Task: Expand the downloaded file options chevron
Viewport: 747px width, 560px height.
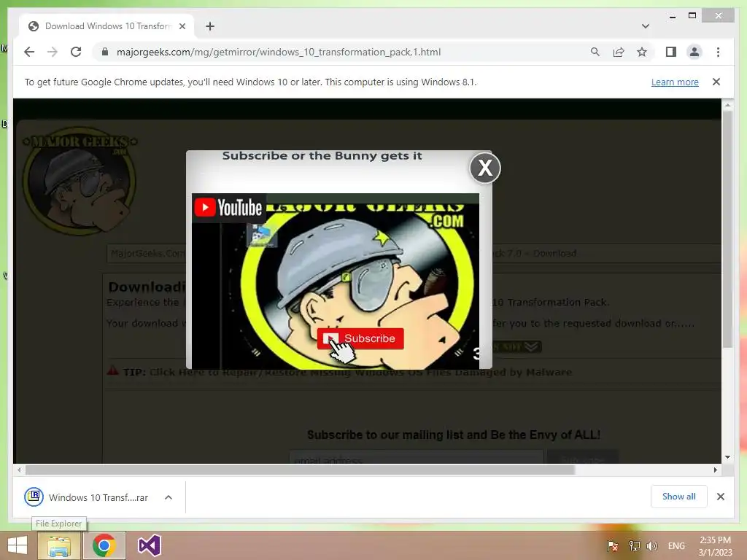Action: click(x=169, y=497)
